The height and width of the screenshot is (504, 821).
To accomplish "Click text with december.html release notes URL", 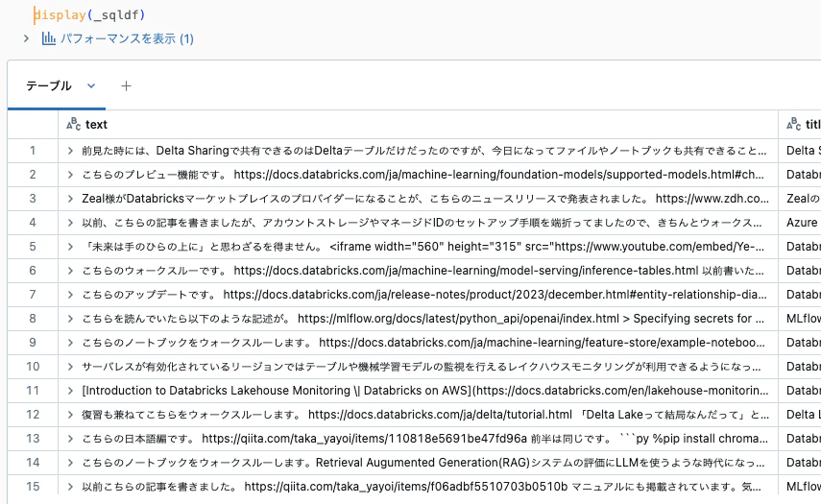I will coord(424,295).
